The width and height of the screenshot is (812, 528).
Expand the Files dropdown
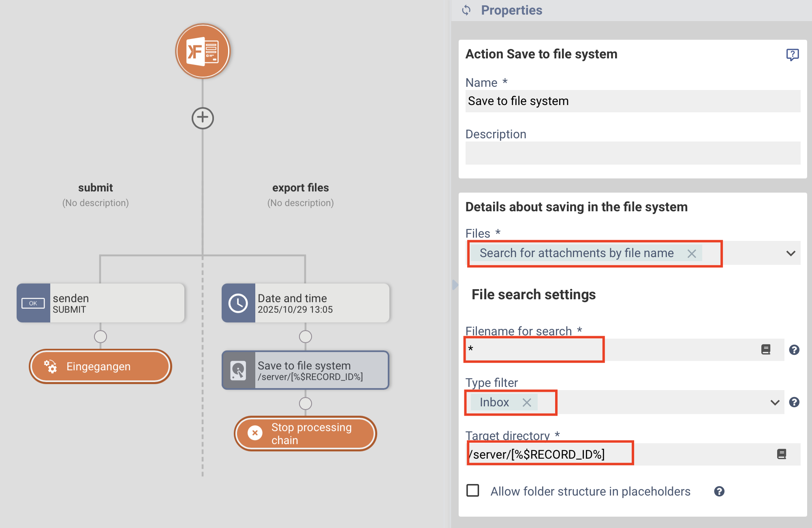click(791, 253)
